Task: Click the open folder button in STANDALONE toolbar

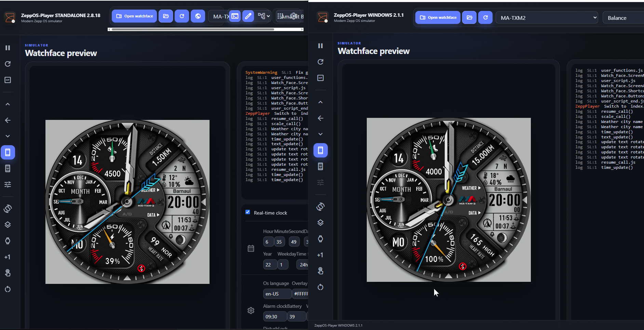Action: click(x=166, y=16)
